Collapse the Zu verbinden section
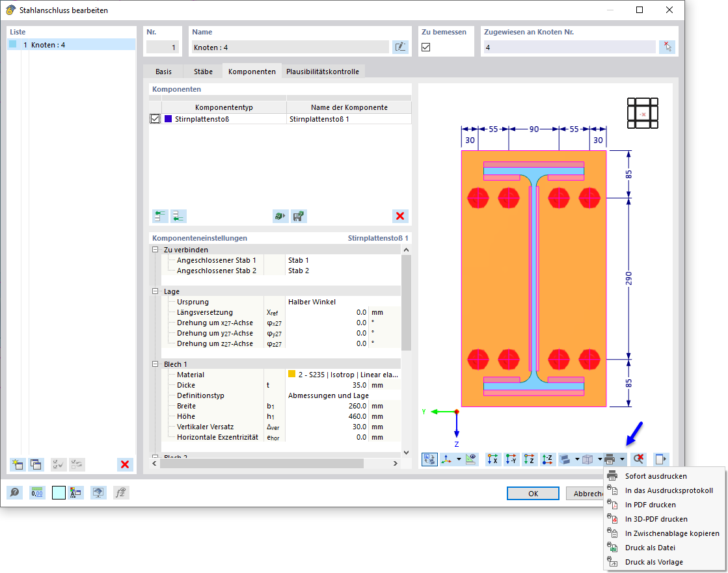This screenshot has height=573, width=728. (x=155, y=250)
